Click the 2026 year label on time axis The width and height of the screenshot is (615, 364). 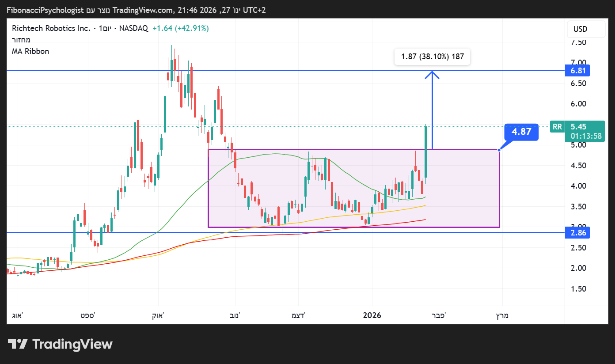click(372, 315)
